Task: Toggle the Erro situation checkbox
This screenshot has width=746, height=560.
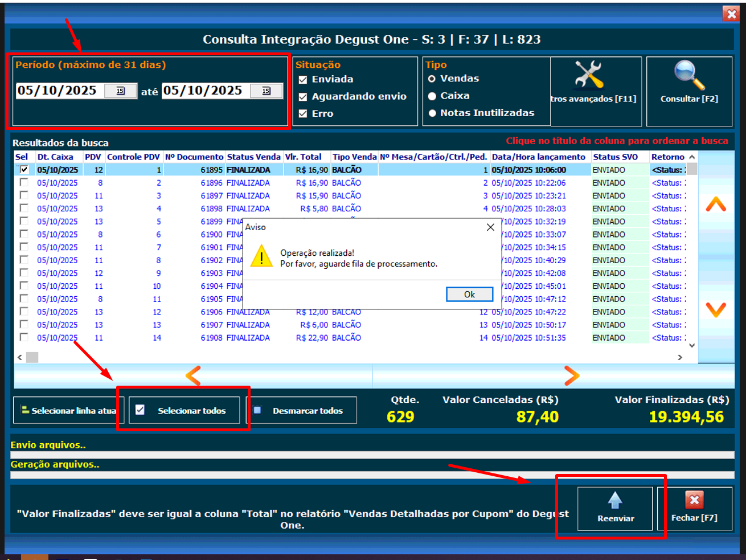Action: pos(303,114)
